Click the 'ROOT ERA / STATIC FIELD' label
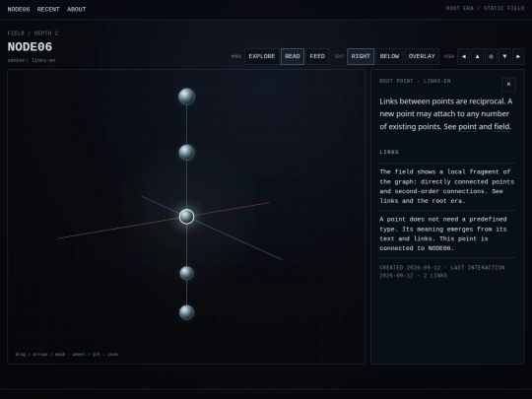 485,8
